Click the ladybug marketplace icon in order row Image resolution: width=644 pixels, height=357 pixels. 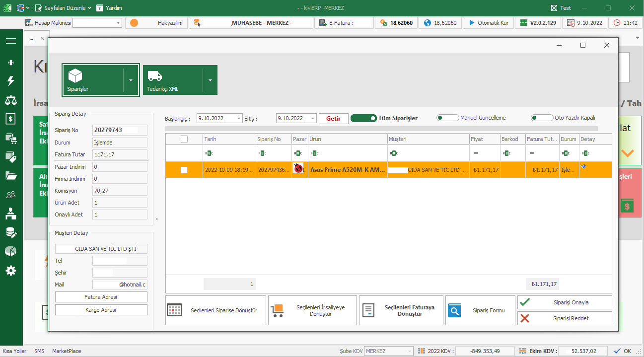(x=298, y=169)
